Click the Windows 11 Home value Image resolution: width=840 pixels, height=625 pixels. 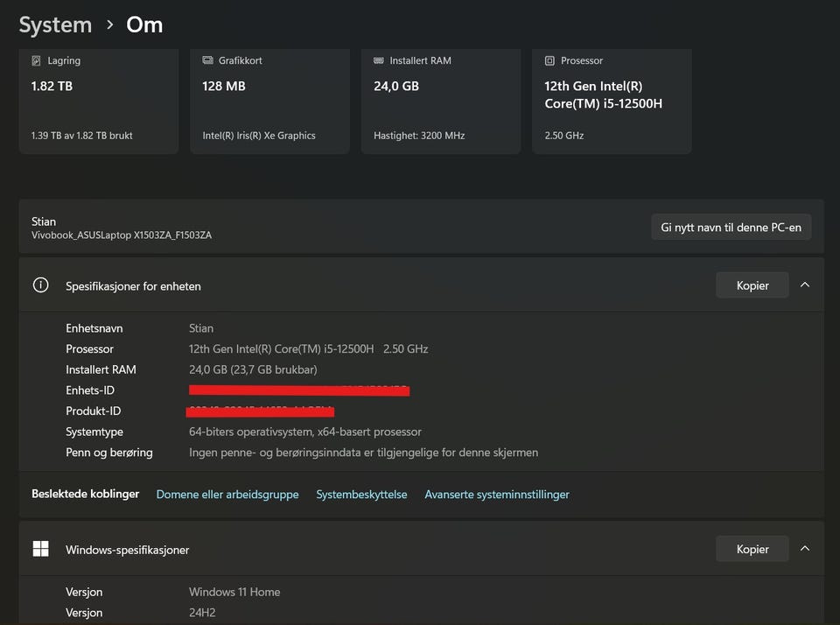click(234, 592)
